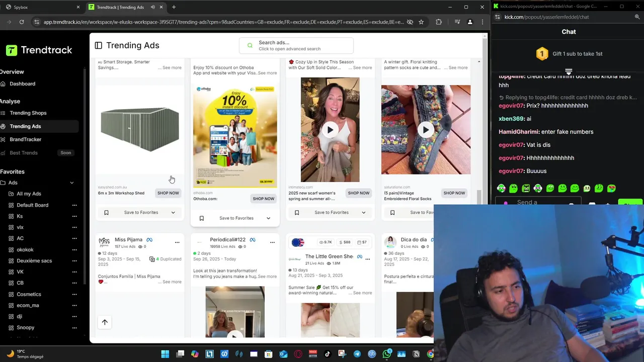Click the back-to-top arrow button

pos(105,322)
